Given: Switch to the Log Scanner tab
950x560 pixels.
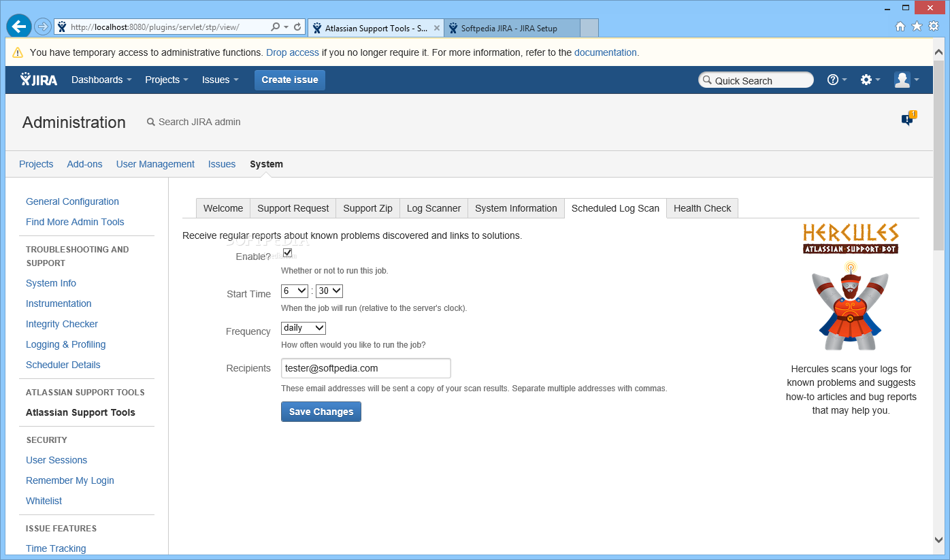Looking at the screenshot, I should tap(433, 208).
